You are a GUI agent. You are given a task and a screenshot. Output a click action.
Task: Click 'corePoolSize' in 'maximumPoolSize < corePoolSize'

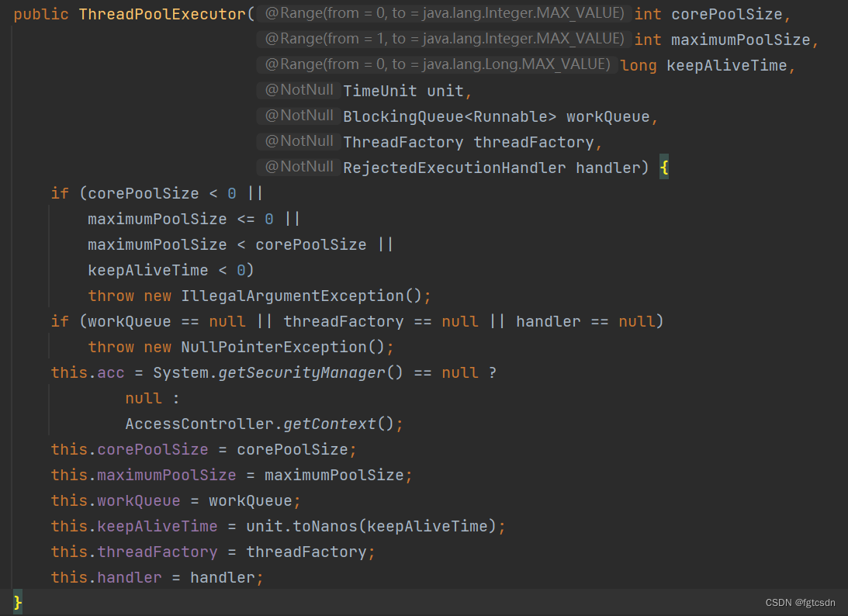click(x=311, y=244)
